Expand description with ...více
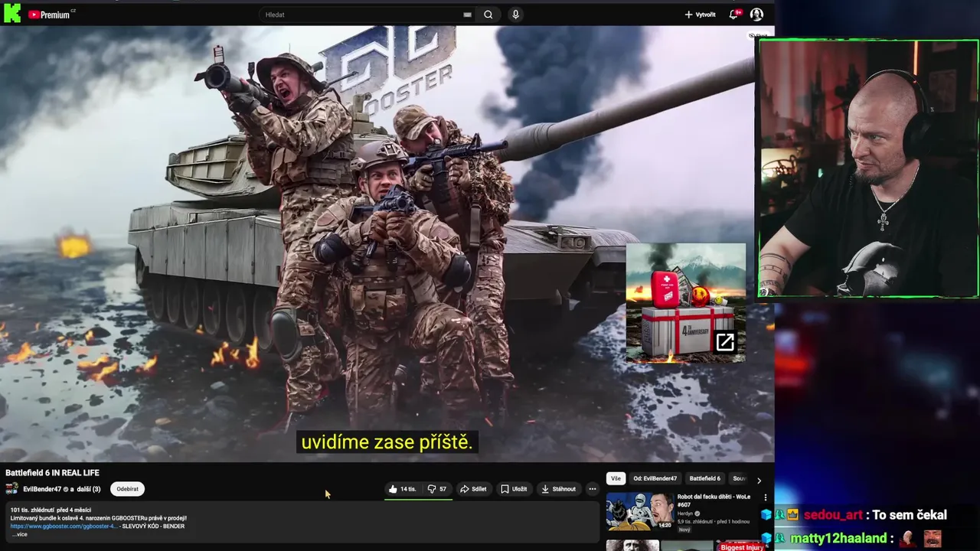Viewport: 980px width, 551px height. pos(19,534)
